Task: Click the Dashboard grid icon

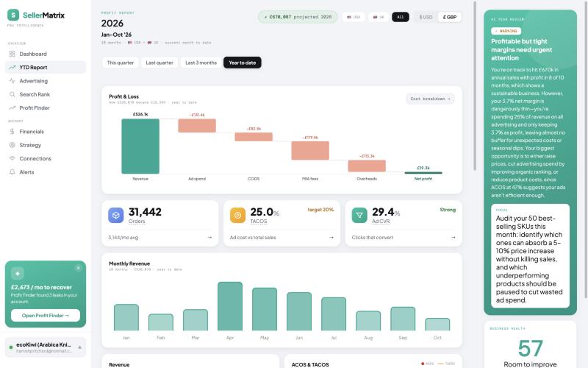Action: click(x=12, y=54)
